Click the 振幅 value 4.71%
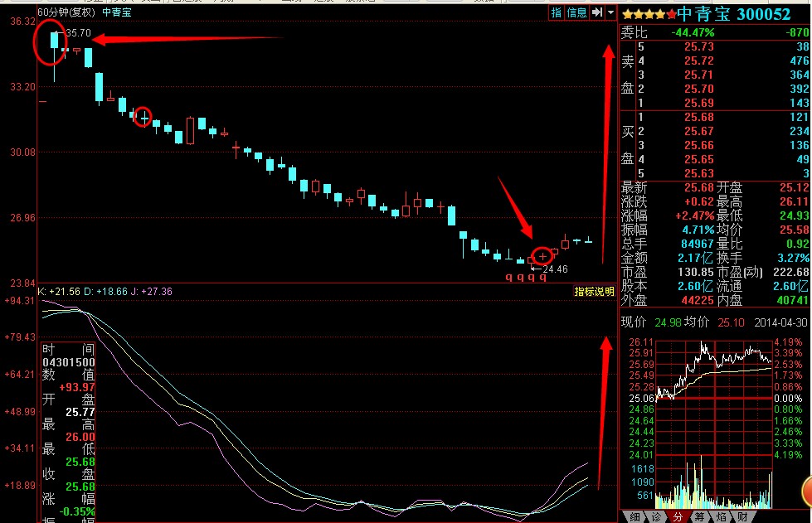The width and height of the screenshot is (812, 523). click(698, 230)
